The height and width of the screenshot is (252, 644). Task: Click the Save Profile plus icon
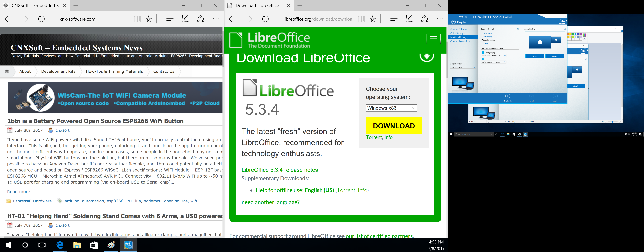[507, 96]
